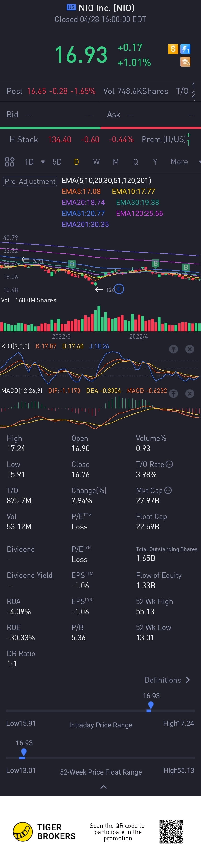Open the orange stacked-coins icon
The height and width of the screenshot is (868, 201).
[x=185, y=62]
